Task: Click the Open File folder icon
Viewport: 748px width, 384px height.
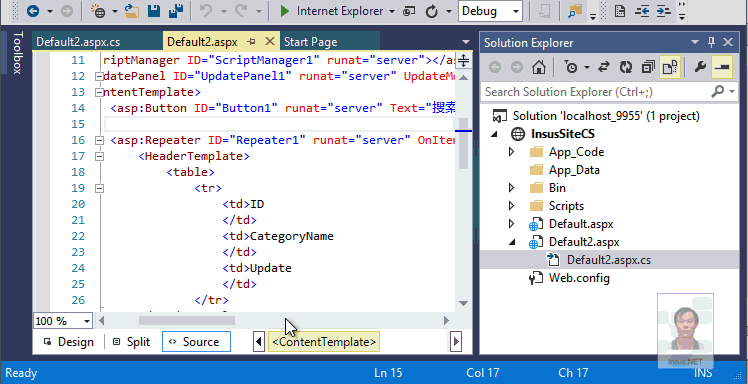Action: click(x=132, y=11)
